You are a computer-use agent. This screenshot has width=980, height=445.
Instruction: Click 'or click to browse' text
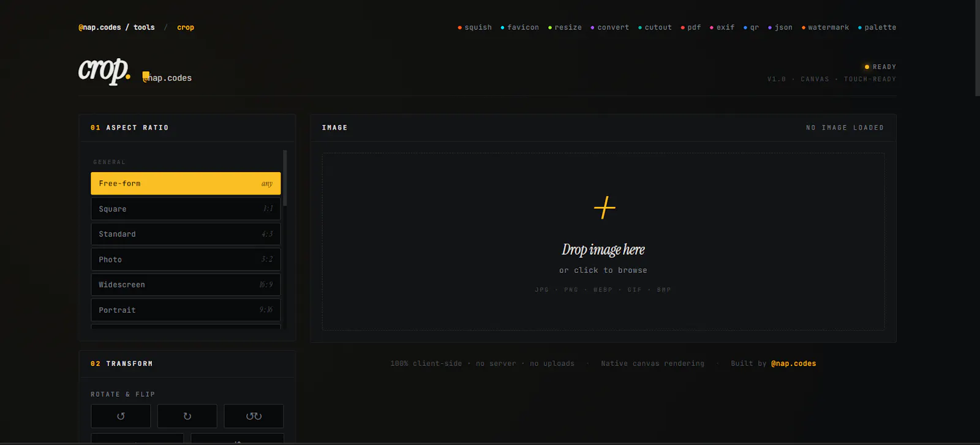tap(603, 270)
